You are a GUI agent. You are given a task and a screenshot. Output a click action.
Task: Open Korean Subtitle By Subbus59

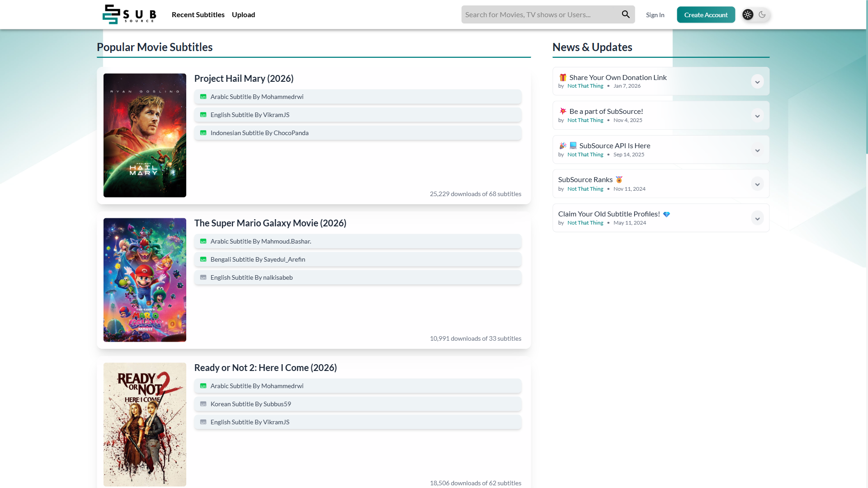358,404
